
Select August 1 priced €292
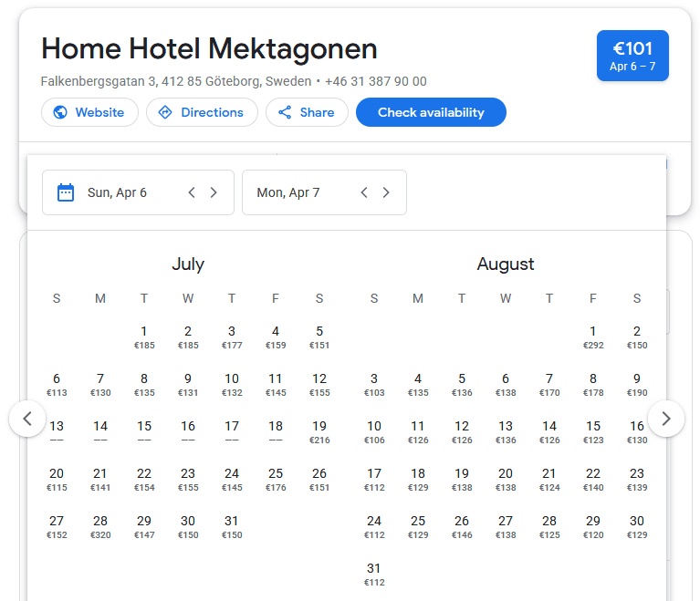593,337
